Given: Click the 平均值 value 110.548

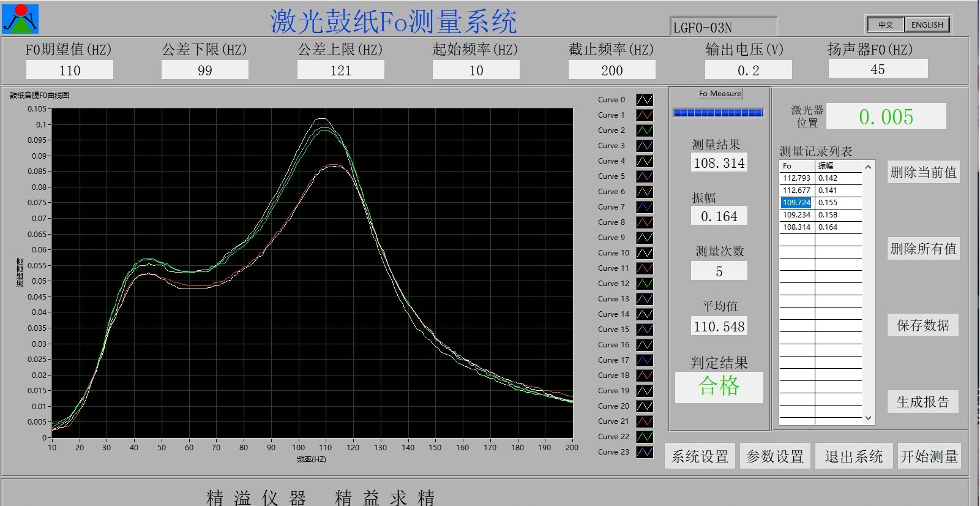Looking at the screenshot, I should (719, 327).
